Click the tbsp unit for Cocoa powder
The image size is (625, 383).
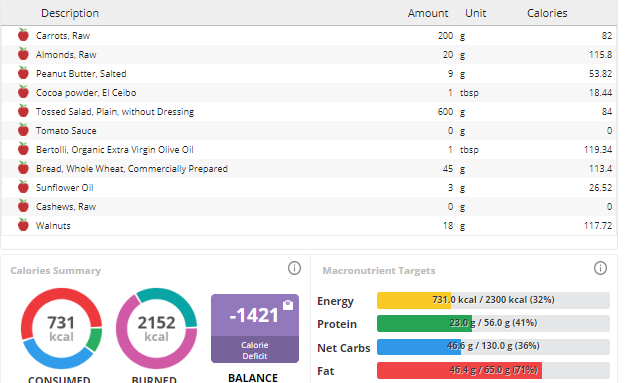click(469, 93)
